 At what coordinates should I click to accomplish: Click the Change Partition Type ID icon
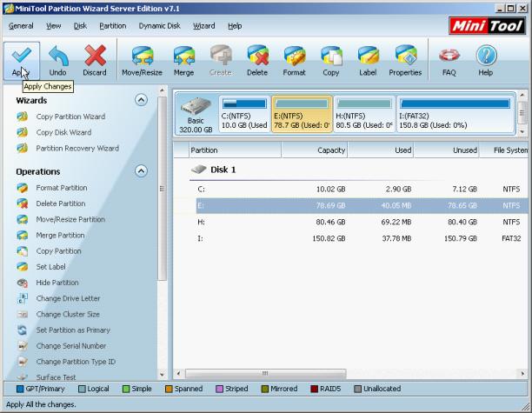tap(23, 362)
